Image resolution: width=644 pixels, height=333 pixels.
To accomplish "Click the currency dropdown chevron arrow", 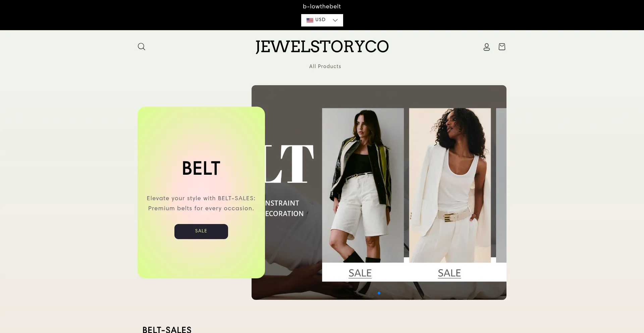I will click(335, 20).
